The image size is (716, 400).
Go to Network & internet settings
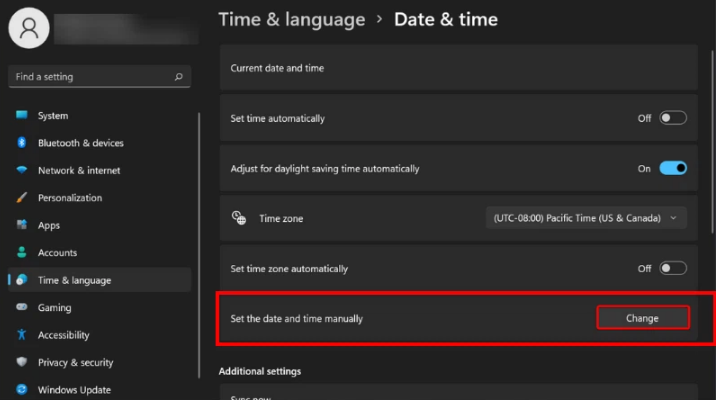click(x=100, y=170)
